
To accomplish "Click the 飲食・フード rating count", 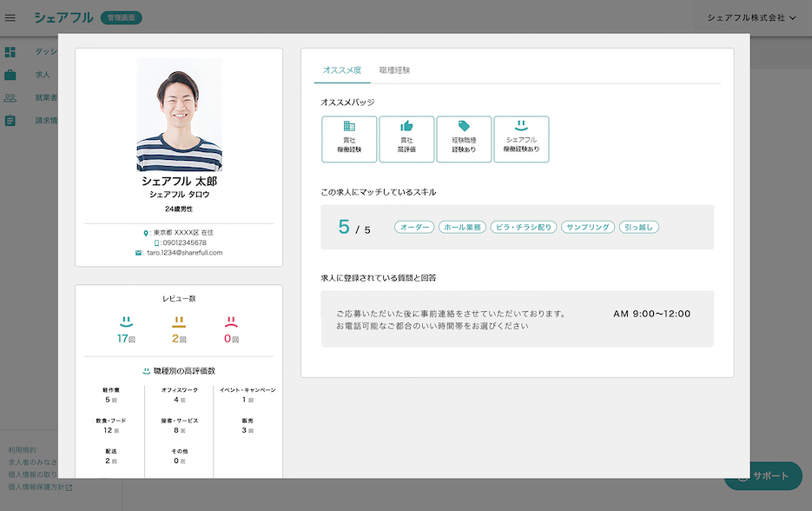I will tap(111, 430).
